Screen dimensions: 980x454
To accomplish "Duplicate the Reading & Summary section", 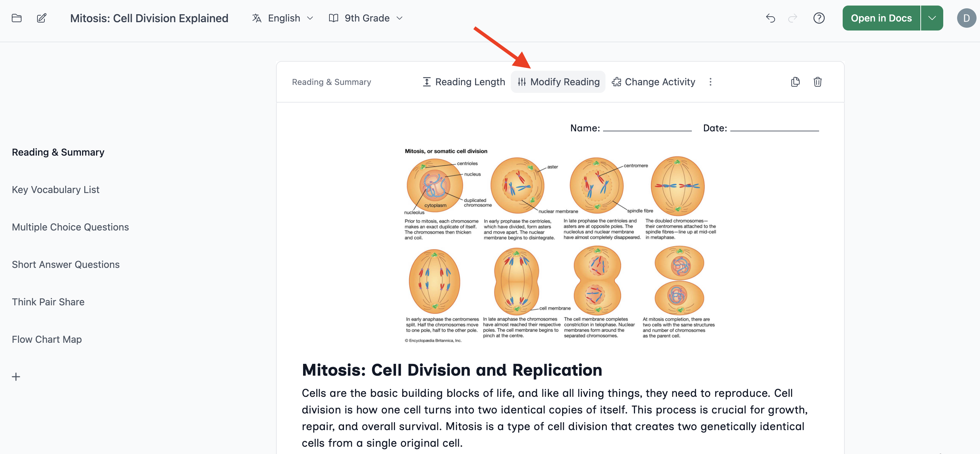I will (x=795, y=82).
